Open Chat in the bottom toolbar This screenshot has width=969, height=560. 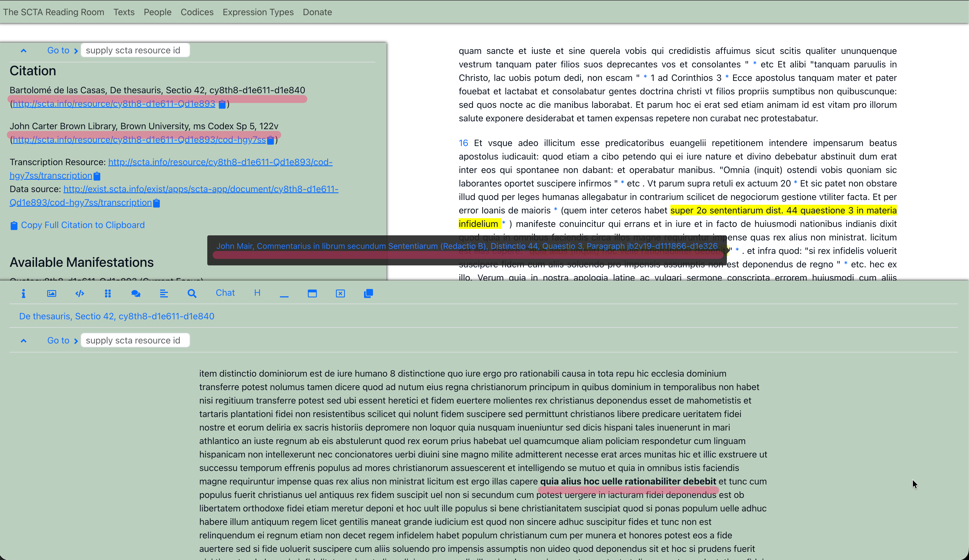[225, 293]
